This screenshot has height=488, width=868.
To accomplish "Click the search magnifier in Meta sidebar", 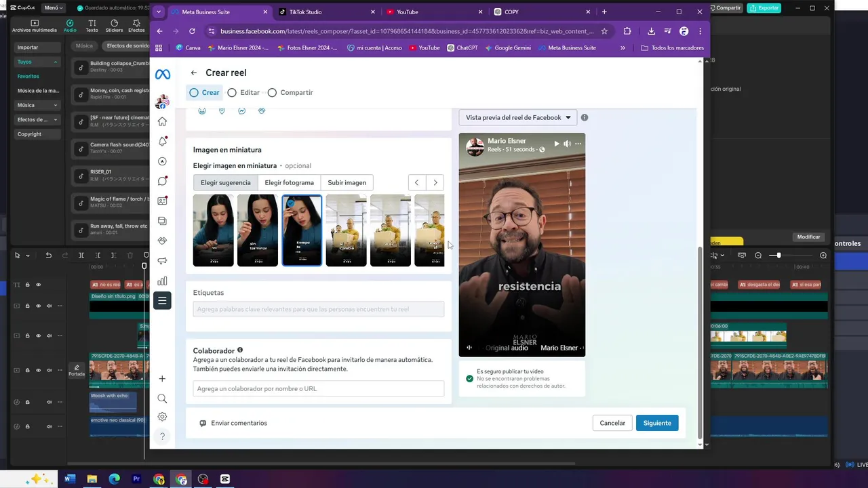I will coord(162,399).
